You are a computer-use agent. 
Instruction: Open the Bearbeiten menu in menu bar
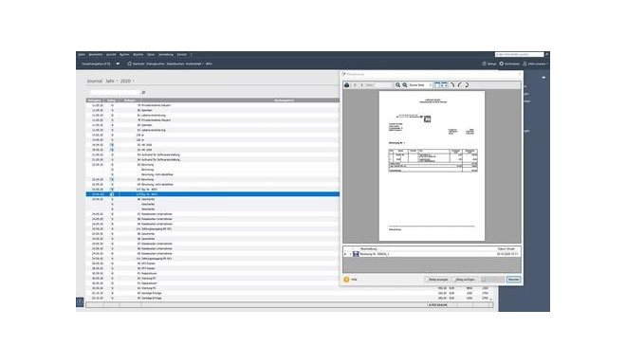[96, 54]
